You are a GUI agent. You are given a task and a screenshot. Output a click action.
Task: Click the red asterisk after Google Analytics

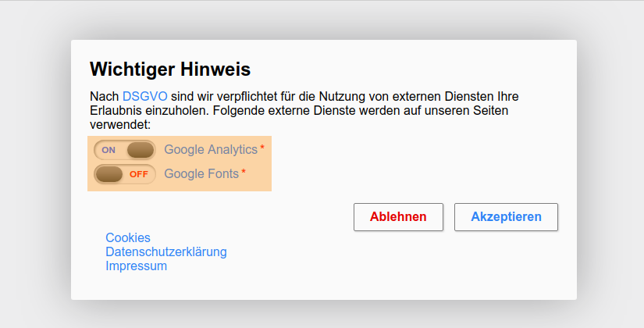pyautogui.click(x=262, y=148)
